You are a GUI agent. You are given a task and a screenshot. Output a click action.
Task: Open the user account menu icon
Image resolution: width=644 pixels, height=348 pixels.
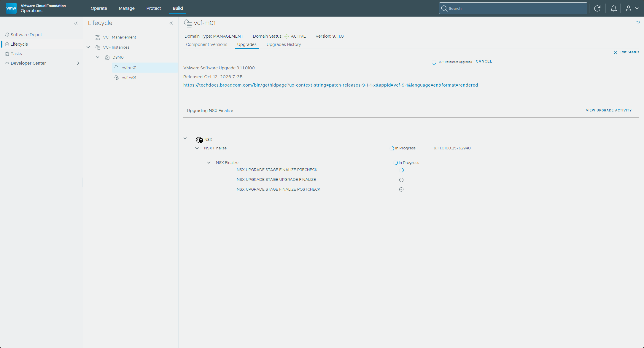pyautogui.click(x=628, y=8)
